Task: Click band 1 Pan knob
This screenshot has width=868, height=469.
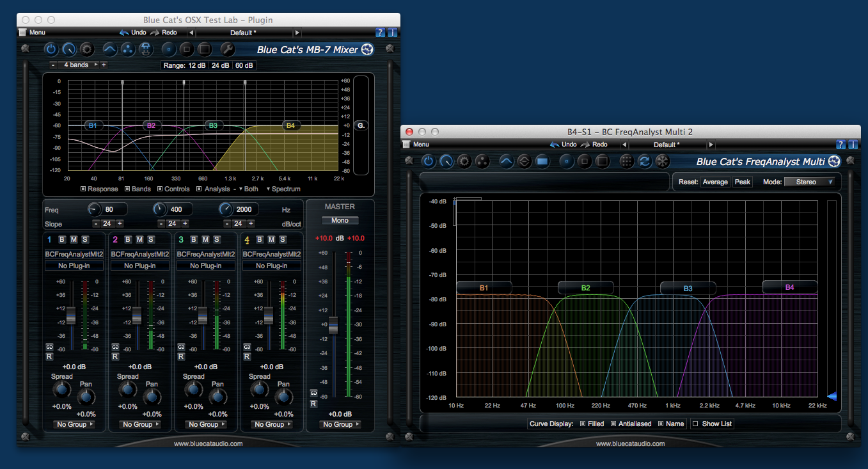Action: pos(86,397)
